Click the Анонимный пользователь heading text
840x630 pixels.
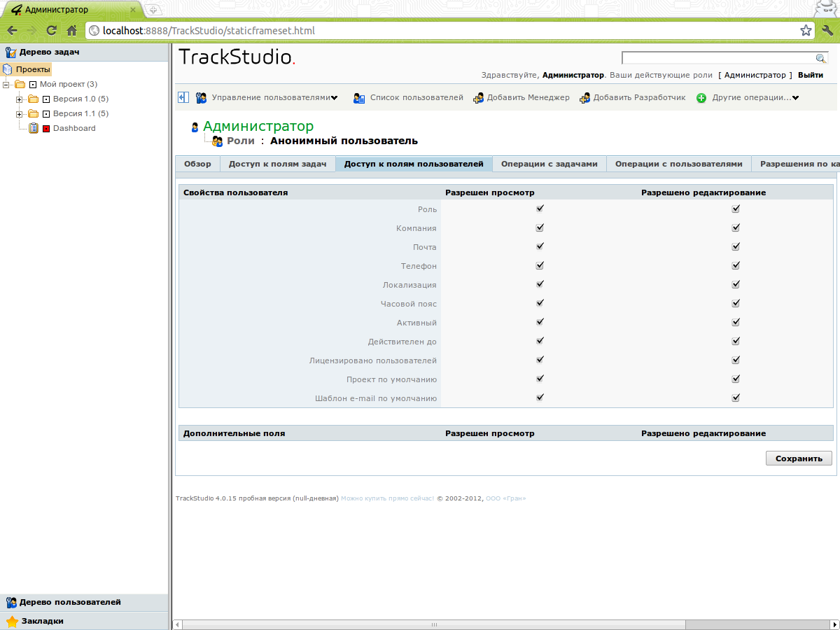[344, 141]
